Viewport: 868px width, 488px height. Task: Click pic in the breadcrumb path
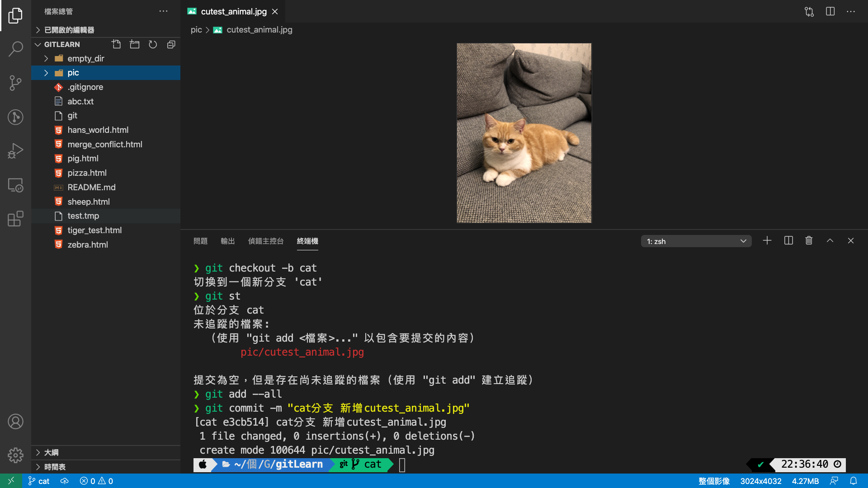click(x=196, y=30)
